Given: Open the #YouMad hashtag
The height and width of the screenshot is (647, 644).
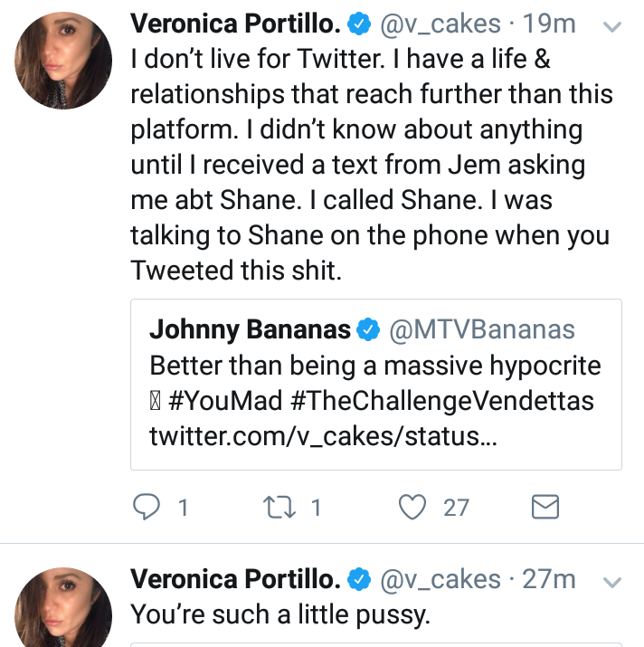Looking at the screenshot, I should point(225,401).
